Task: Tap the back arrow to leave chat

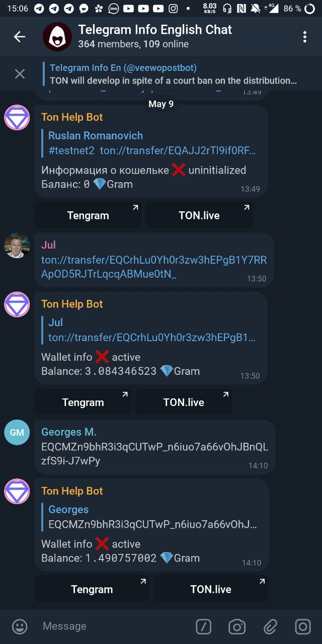Action: [20, 37]
